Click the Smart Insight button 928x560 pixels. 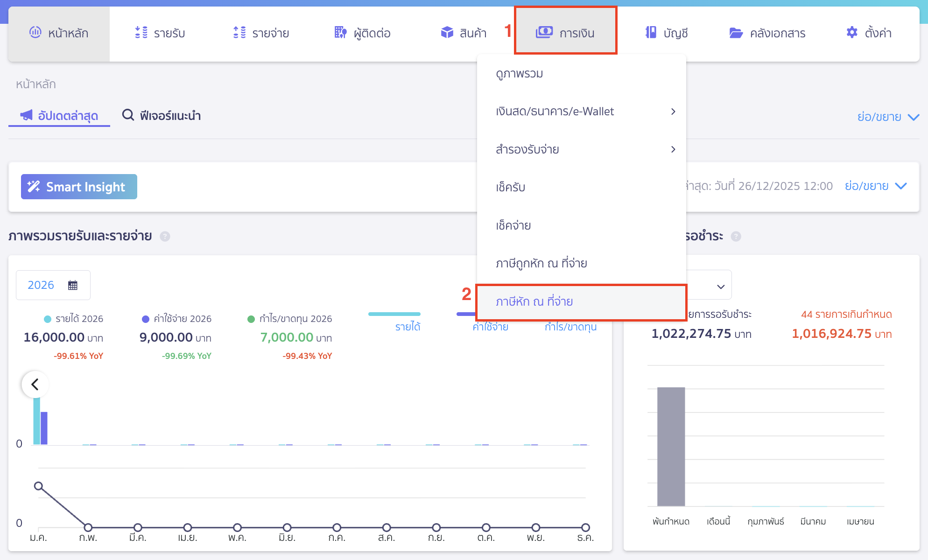pyautogui.click(x=79, y=187)
